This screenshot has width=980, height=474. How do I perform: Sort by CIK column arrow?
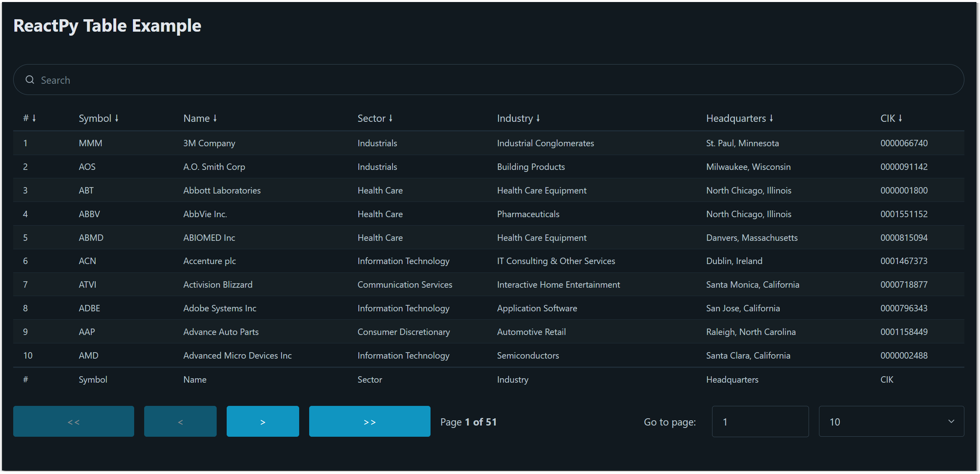click(900, 118)
